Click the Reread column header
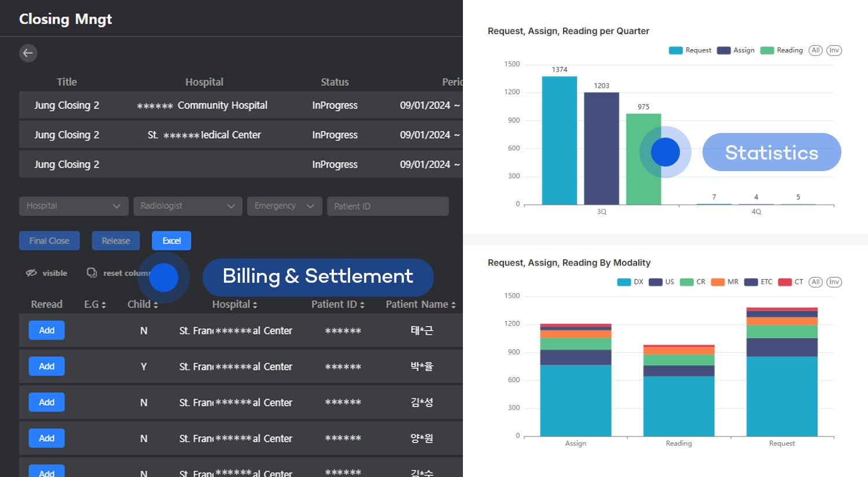This screenshot has height=477, width=868. (x=46, y=305)
